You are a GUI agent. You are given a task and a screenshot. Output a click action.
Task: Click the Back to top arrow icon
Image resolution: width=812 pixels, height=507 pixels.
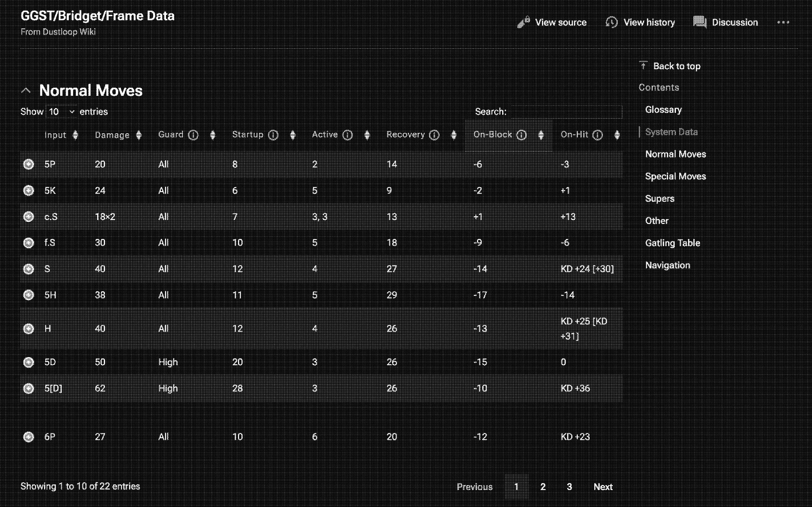click(x=643, y=65)
